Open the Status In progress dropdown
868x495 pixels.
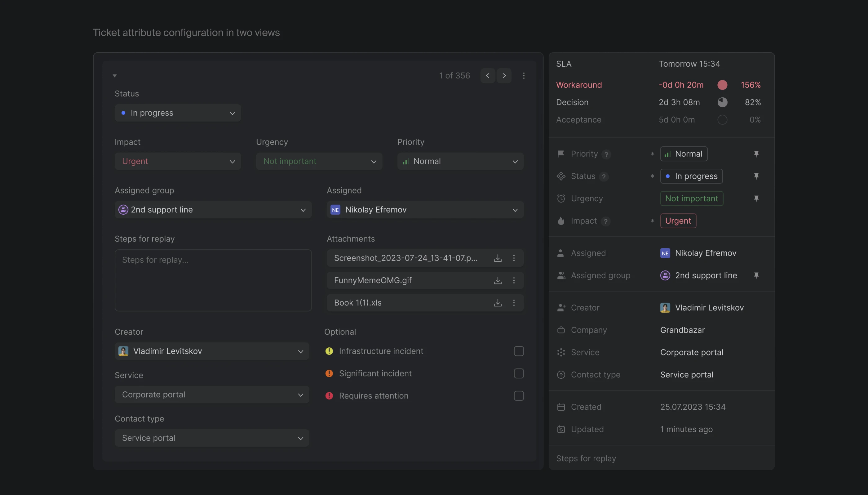tap(178, 113)
